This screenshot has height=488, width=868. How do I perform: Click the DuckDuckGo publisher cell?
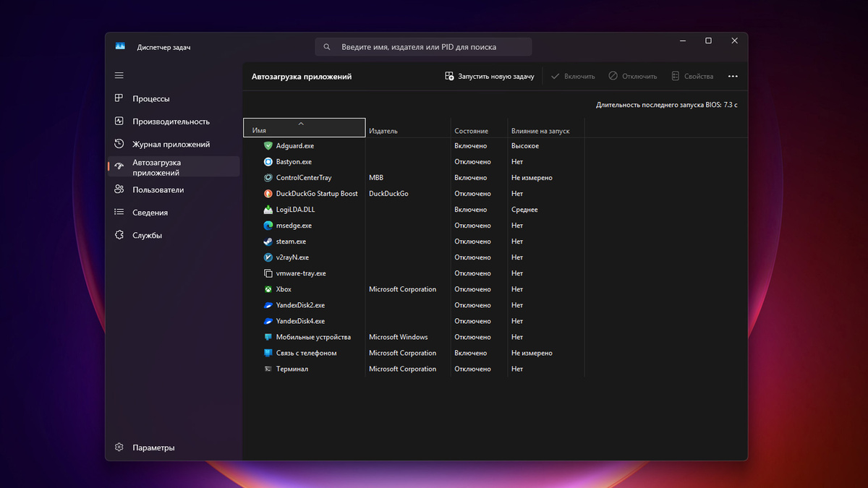[x=388, y=194]
